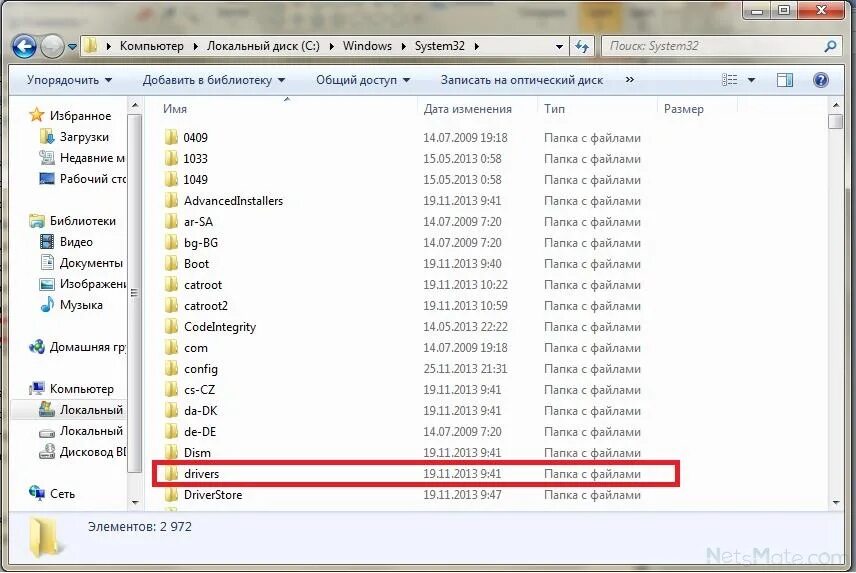Click the Forward navigation arrow
Screen dimensions: 856x573
[52, 47]
